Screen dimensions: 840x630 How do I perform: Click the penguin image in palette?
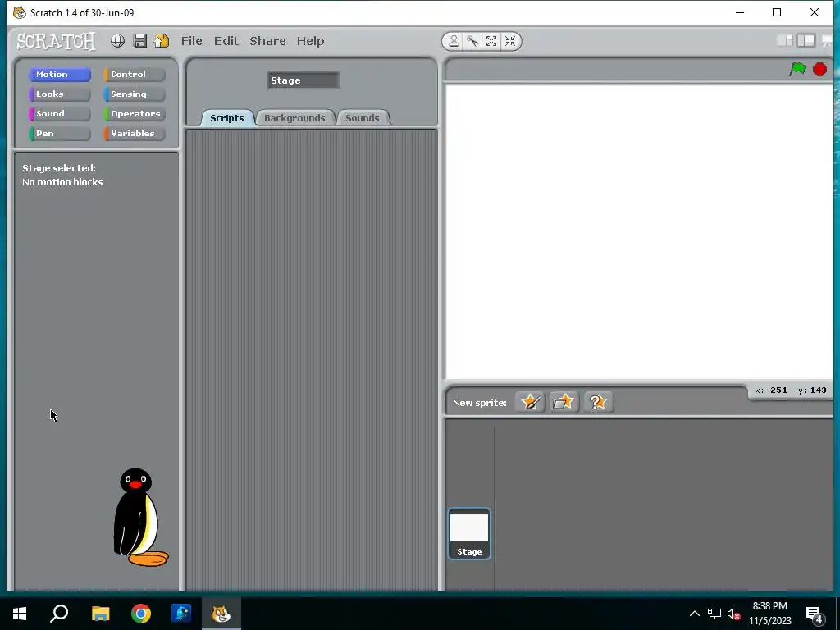click(140, 517)
